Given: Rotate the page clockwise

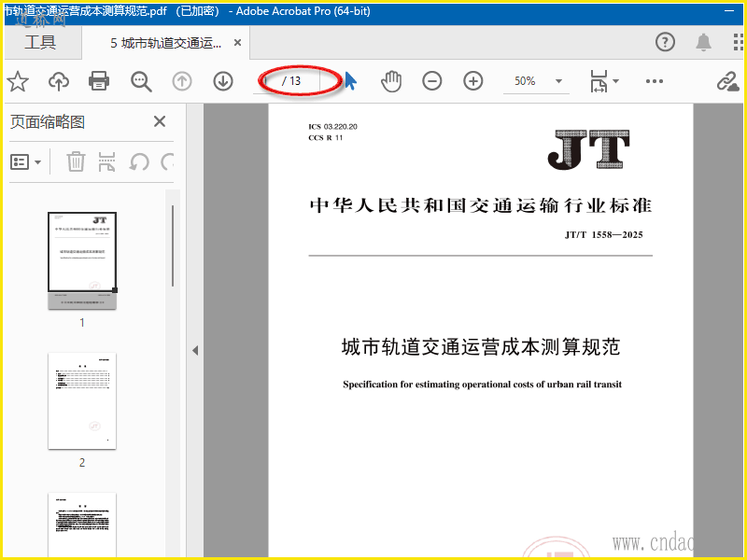Looking at the screenshot, I should pos(167,162).
